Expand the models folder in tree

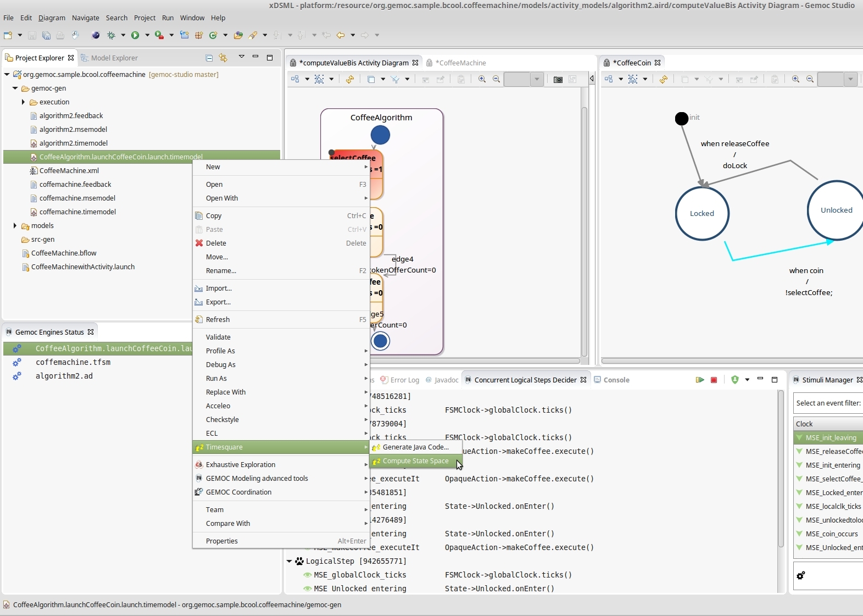click(x=15, y=226)
